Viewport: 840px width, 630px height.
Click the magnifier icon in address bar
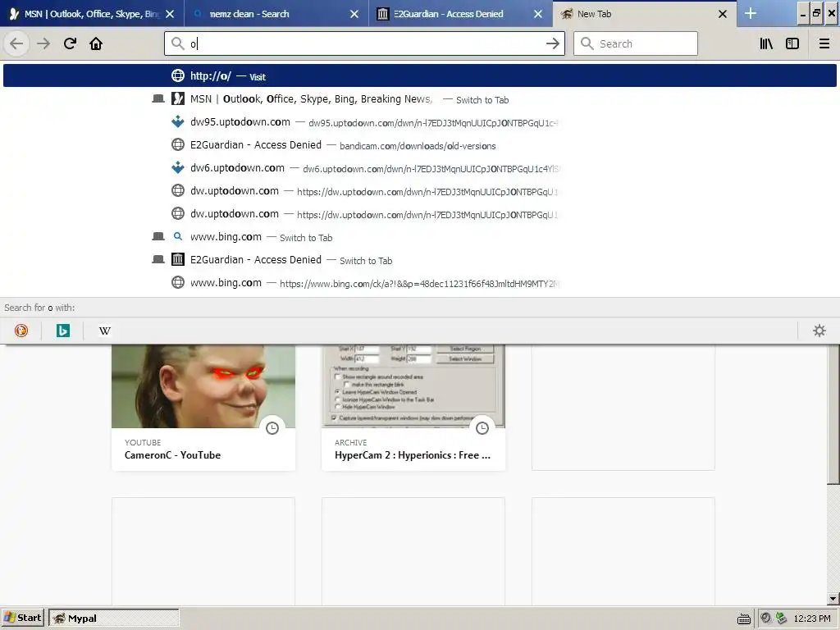[177, 43]
